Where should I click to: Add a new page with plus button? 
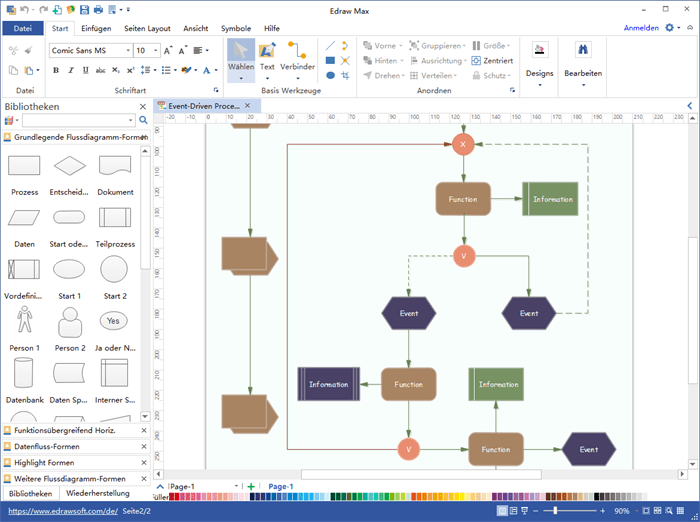[251, 486]
